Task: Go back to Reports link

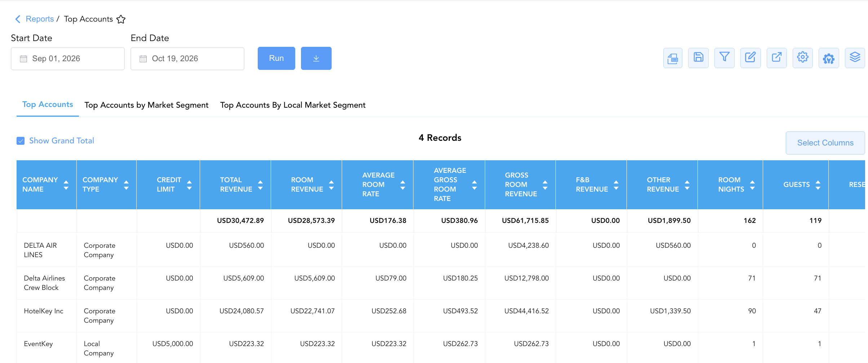Action: [x=40, y=19]
